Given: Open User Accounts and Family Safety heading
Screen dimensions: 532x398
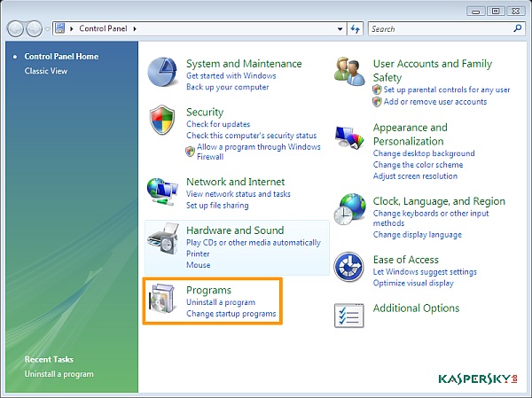Looking at the screenshot, I should click(x=433, y=70).
